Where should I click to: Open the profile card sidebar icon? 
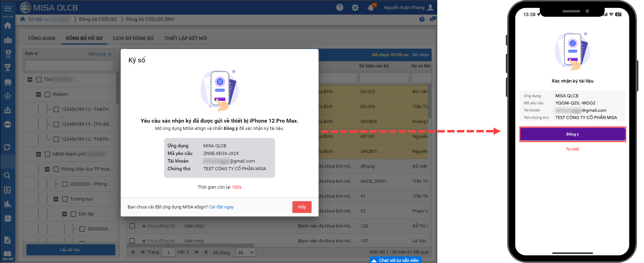pyautogui.click(x=7, y=190)
